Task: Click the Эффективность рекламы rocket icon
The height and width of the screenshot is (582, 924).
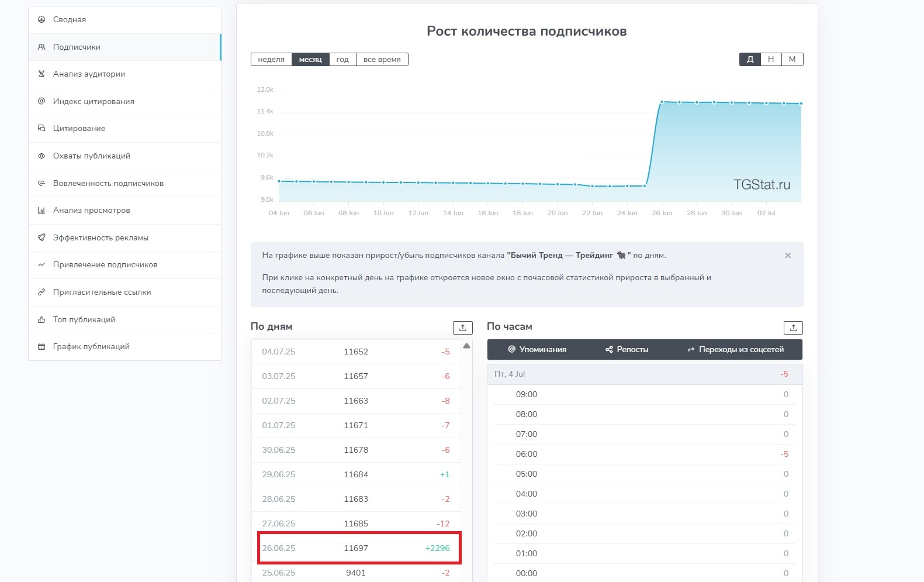Action: 41,237
